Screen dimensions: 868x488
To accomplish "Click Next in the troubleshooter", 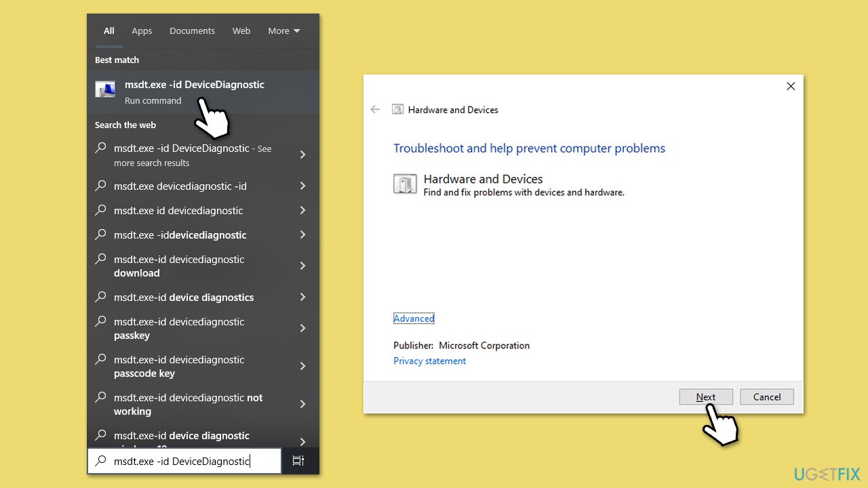I will (706, 397).
